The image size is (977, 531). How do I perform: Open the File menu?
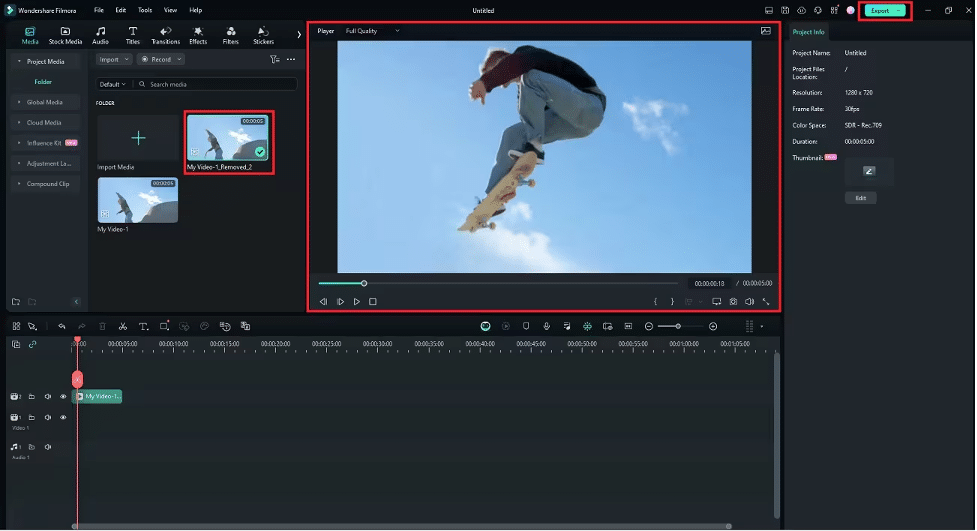tap(99, 10)
